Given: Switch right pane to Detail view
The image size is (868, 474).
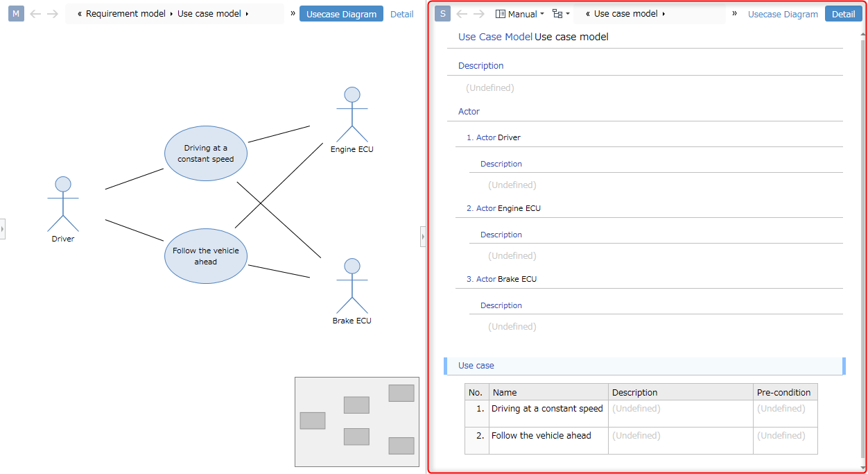Looking at the screenshot, I should click(x=843, y=14).
